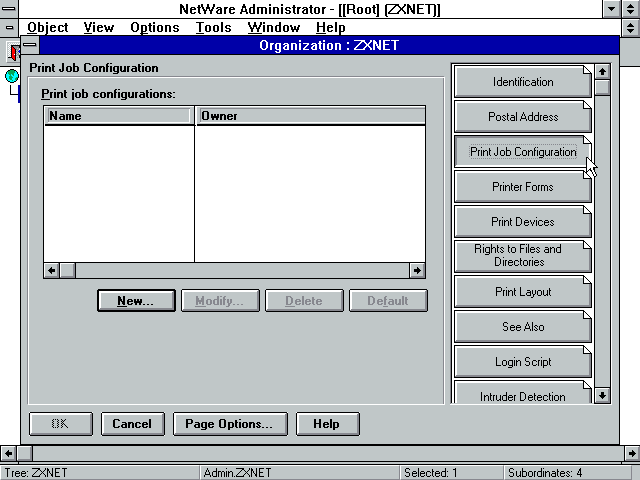Viewport: 640px width, 480px height.
Task: Click the dialog Help button
Action: coord(328,424)
